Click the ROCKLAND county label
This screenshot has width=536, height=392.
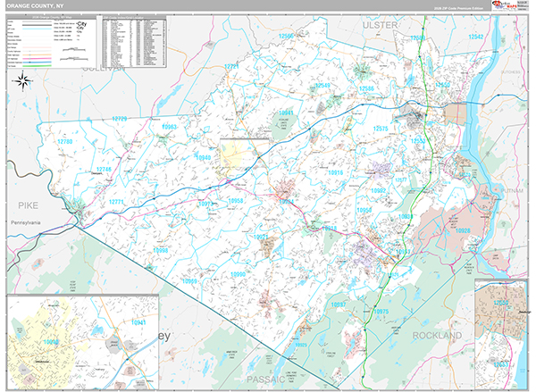coord(438,335)
